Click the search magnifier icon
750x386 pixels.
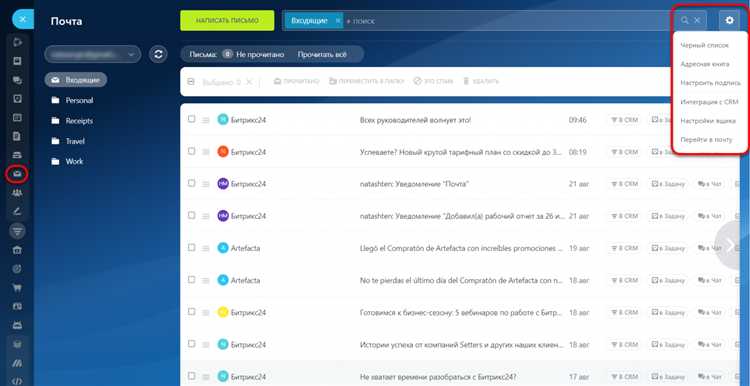685,21
